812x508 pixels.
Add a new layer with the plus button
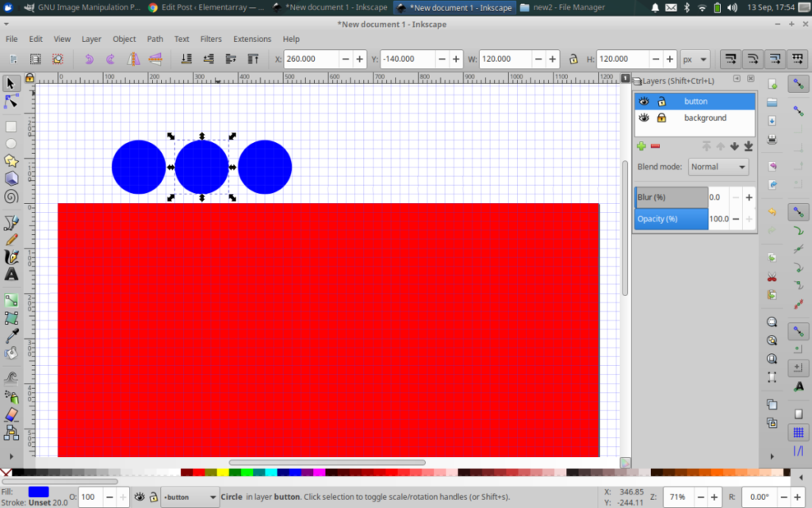(642, 146)
